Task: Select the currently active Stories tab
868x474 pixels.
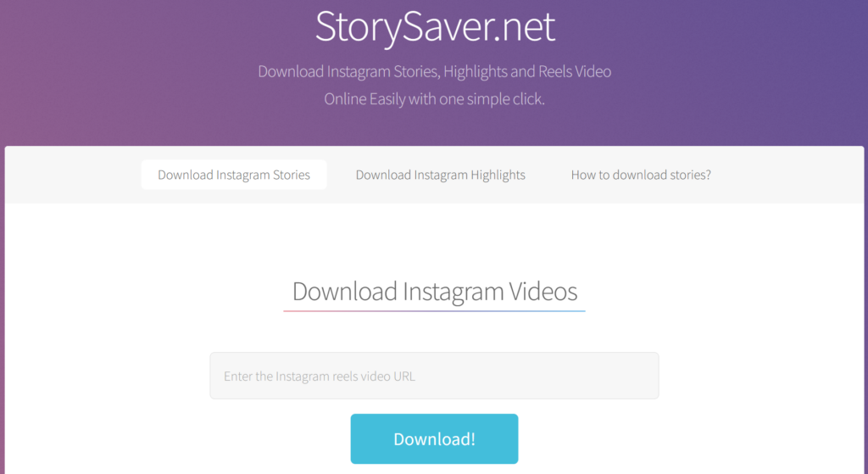Action: pyautogui.click(x=234, y=175)
